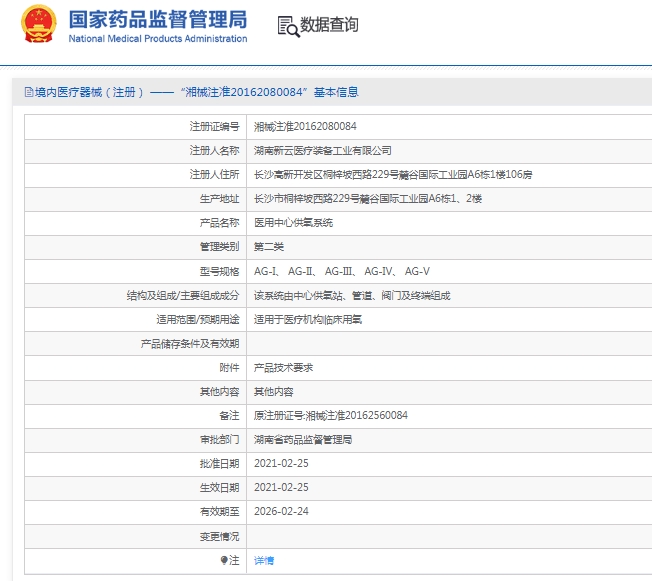Image resolution: width=652 pixels, height=581 pixels.
Task: Click the 注册人名称 row label
Action: (215, 151)
